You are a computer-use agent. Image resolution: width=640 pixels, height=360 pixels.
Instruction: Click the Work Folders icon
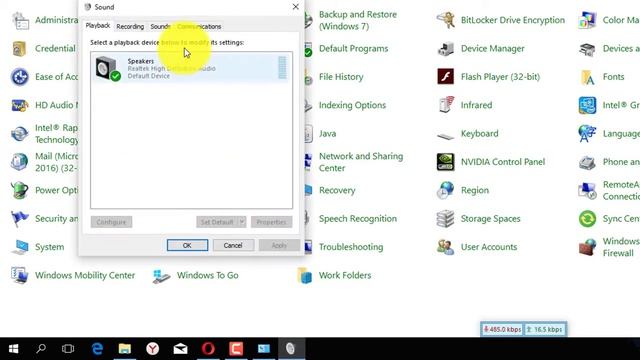[304, 276]
